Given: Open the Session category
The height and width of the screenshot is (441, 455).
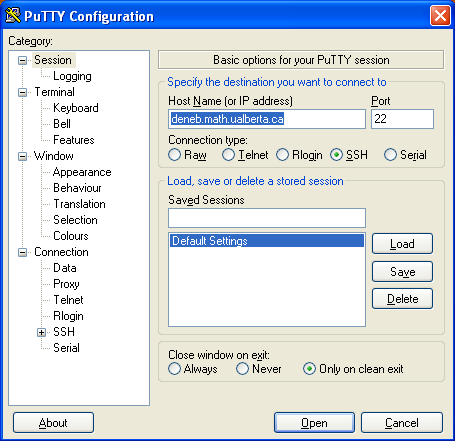Looking at the screenshot, I should point(53,60).
